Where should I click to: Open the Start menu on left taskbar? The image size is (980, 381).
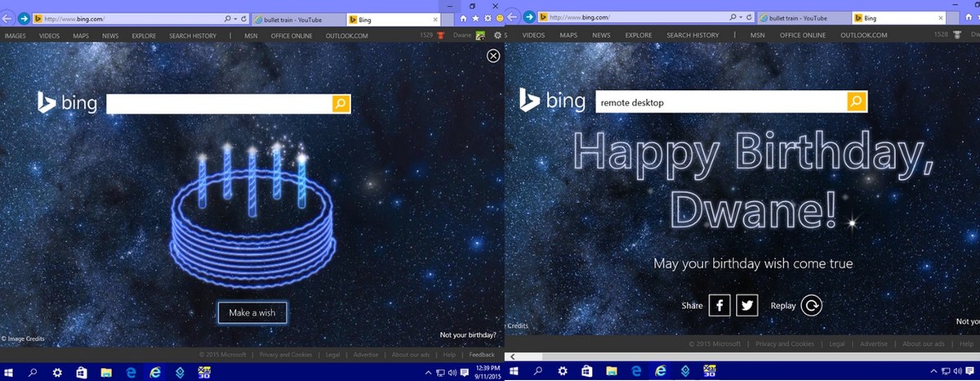(9, 372)
